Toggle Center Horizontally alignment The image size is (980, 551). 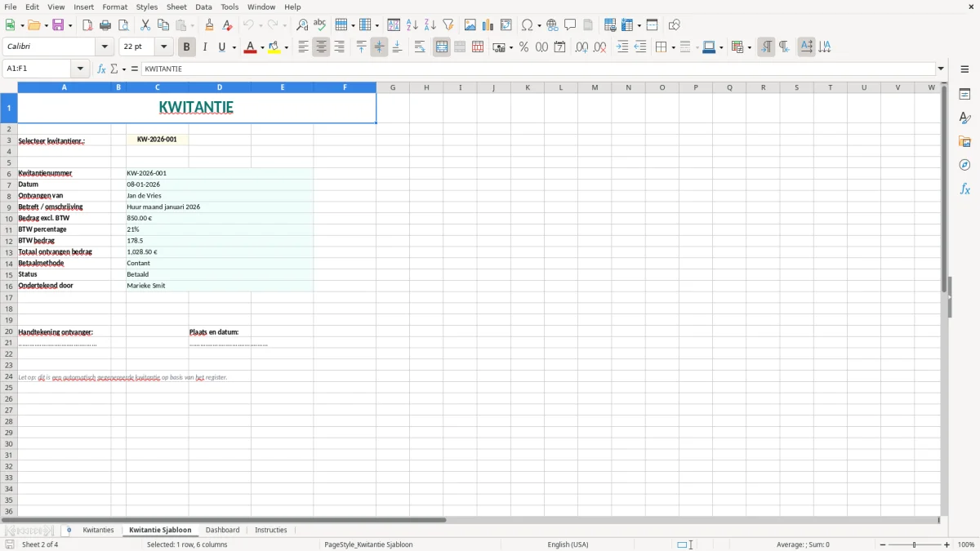pyautogui.click(x=321, y=47)
